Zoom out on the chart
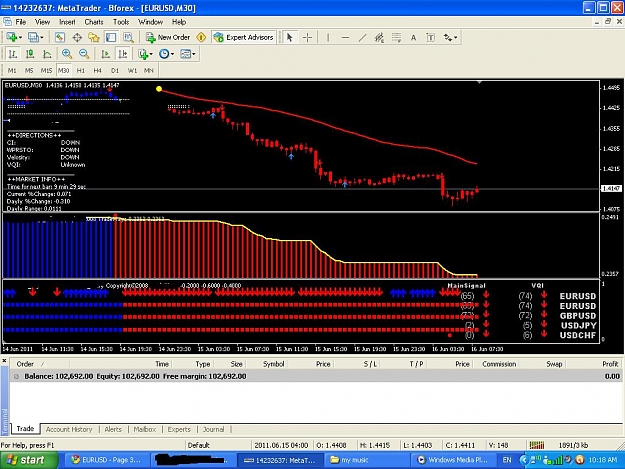The image size is (625, 469). coord(84,54)
